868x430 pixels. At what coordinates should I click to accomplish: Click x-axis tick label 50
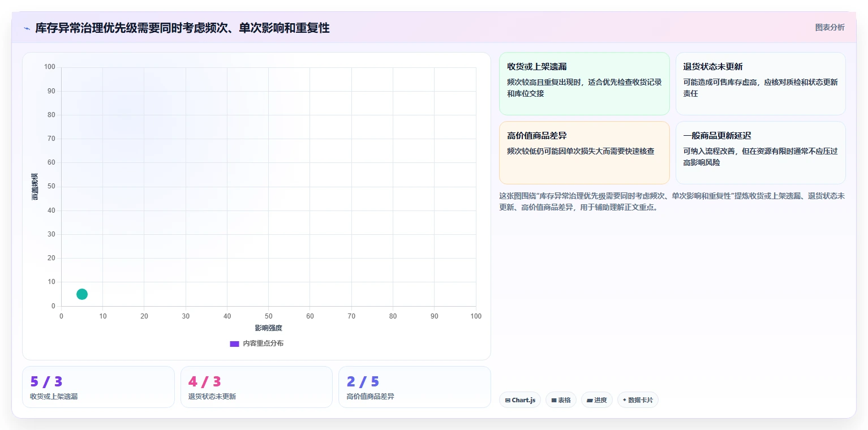[269, 316]
